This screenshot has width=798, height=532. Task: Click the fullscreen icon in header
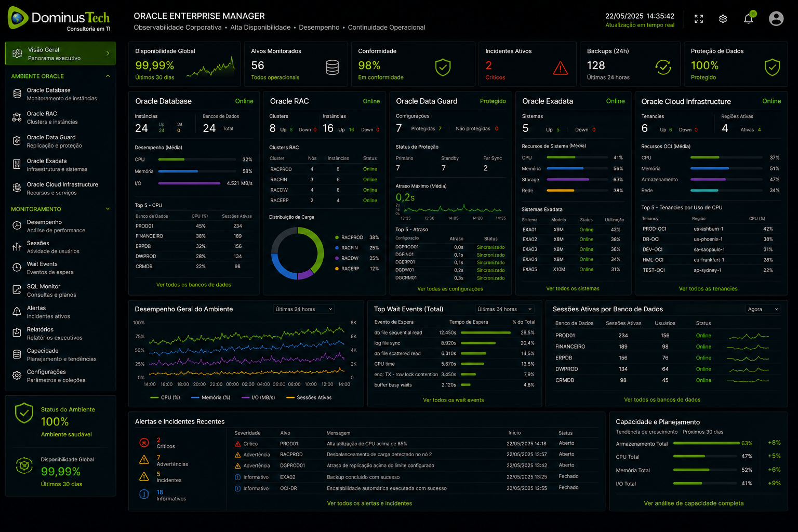699,19
